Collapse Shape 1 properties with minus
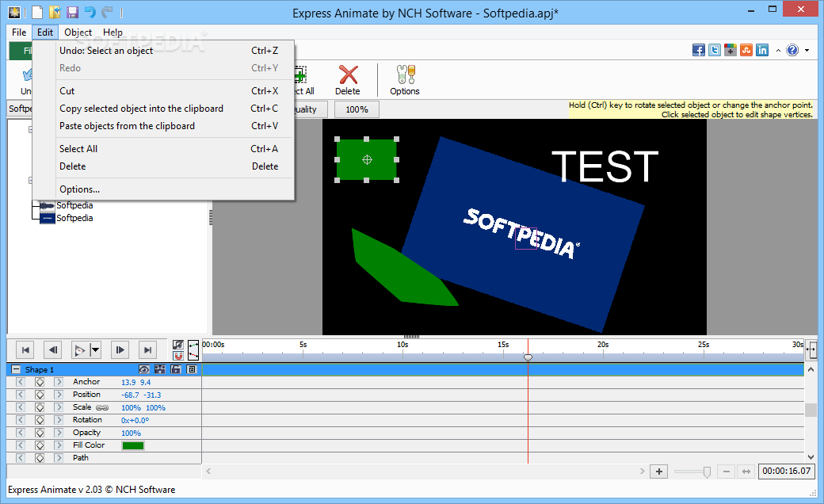This screenshot has height=504, width=824. 16,369
